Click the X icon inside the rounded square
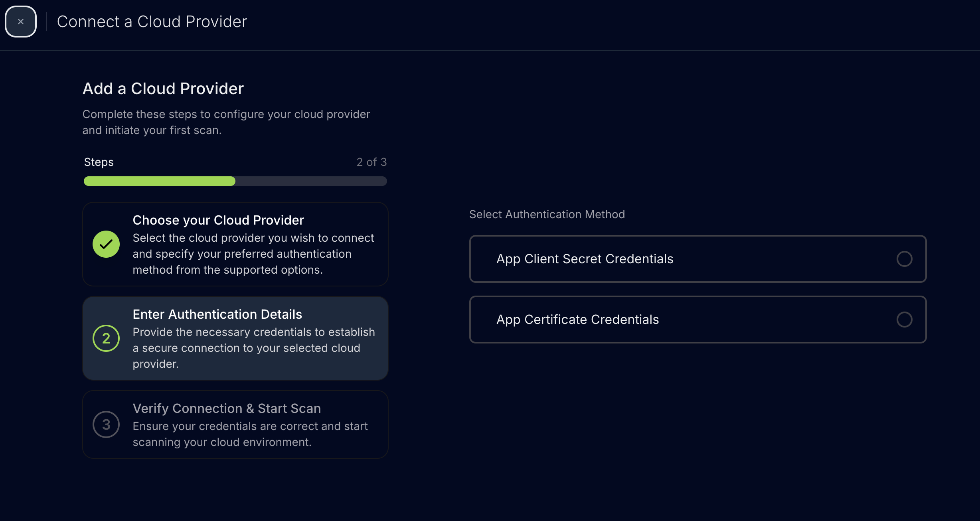The width and height of the screenshot is (980, 521). [20, 21]
